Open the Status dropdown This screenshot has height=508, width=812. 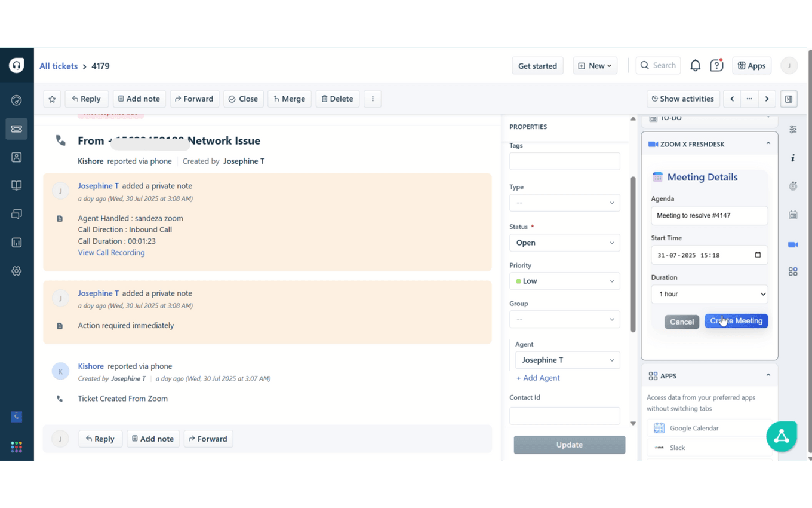coord(564,243)
